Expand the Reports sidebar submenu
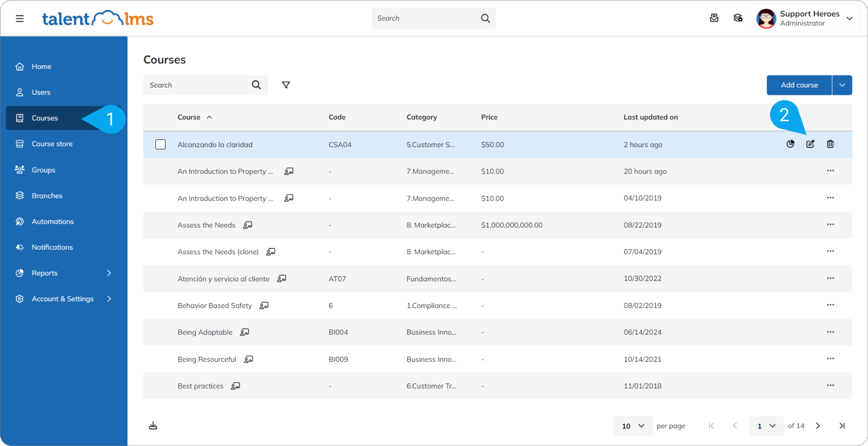 click(x=109, y=273)
